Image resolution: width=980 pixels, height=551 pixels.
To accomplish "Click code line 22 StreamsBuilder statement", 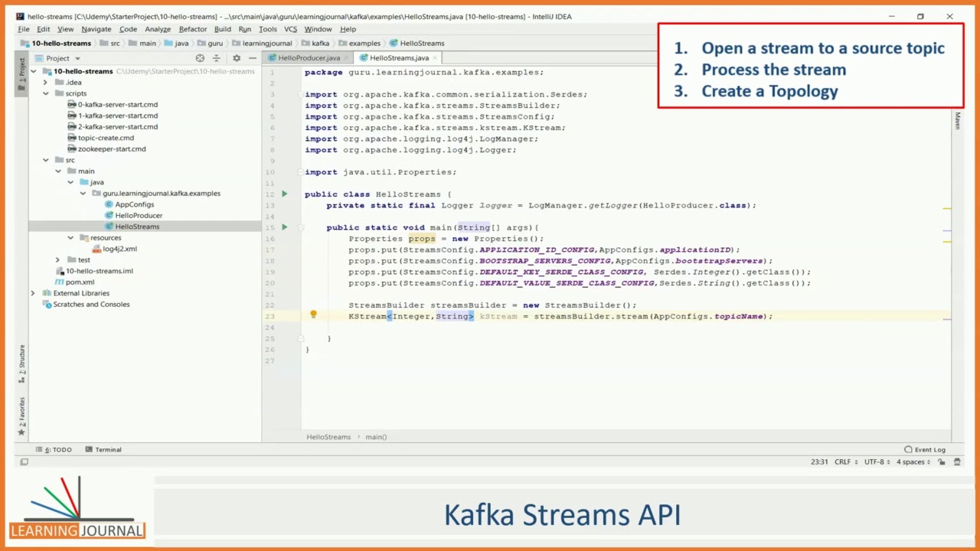I will point(492,305).
